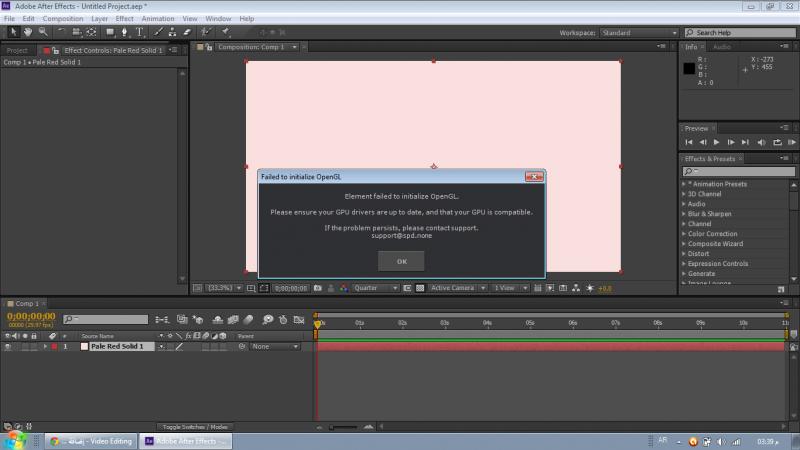The image size is (800, 450).
Task: Click the Search Help input field
Action: 740,33
